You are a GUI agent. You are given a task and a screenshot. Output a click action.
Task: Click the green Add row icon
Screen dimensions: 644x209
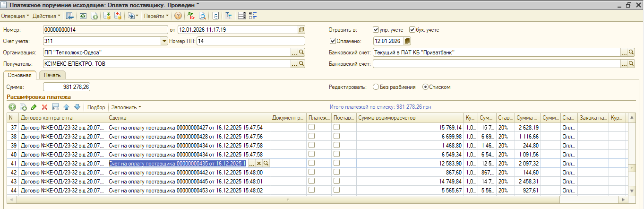click(12, 107)
